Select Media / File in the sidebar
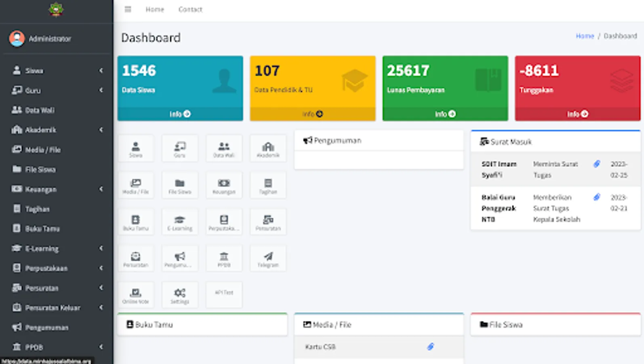Viewport: 644px width, 364px height. [x=57, y=150]
